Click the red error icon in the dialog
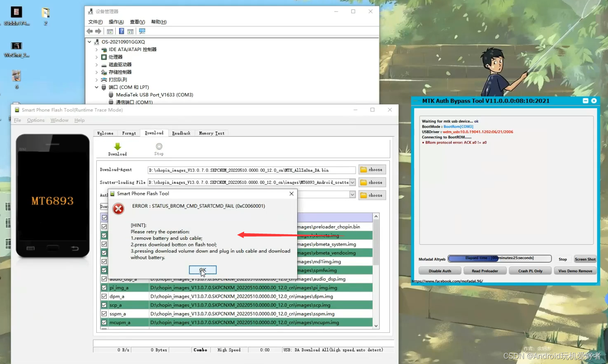 [x=119, y=209]
